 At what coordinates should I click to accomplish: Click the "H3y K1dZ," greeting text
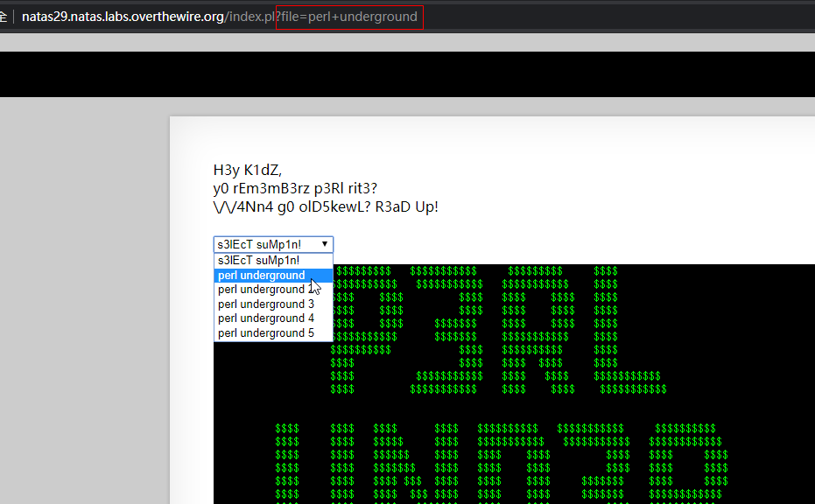point(248,170)
